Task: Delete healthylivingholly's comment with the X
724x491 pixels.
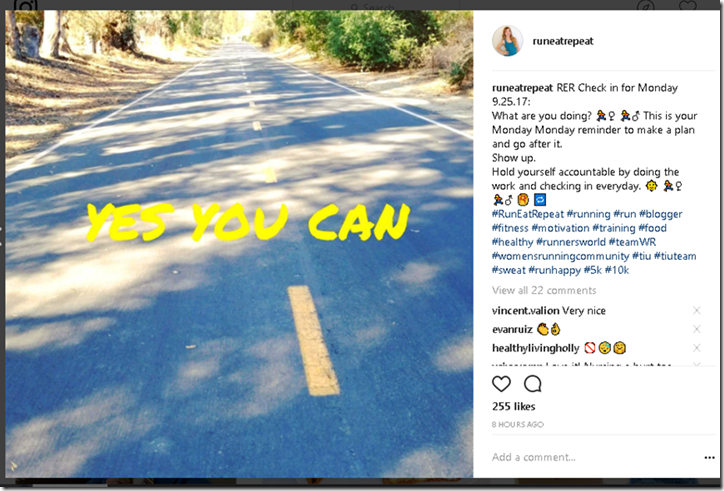Action: pyautogui.click(x=697, y=347)
